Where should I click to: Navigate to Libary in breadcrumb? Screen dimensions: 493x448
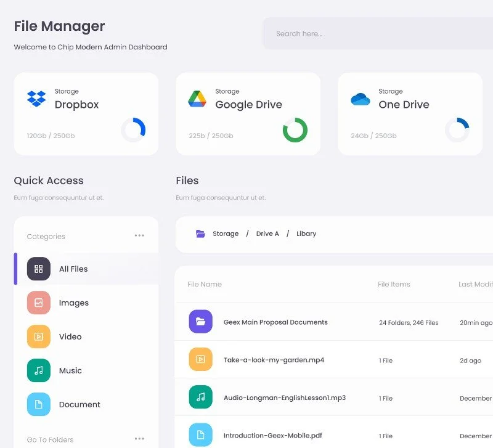click(x=306, y=234)
